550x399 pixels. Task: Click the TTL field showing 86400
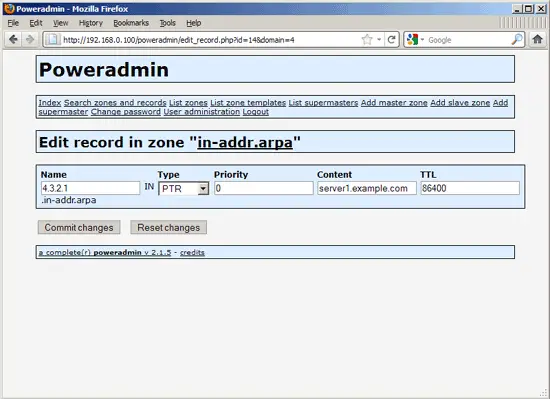(x=470, y=188)
